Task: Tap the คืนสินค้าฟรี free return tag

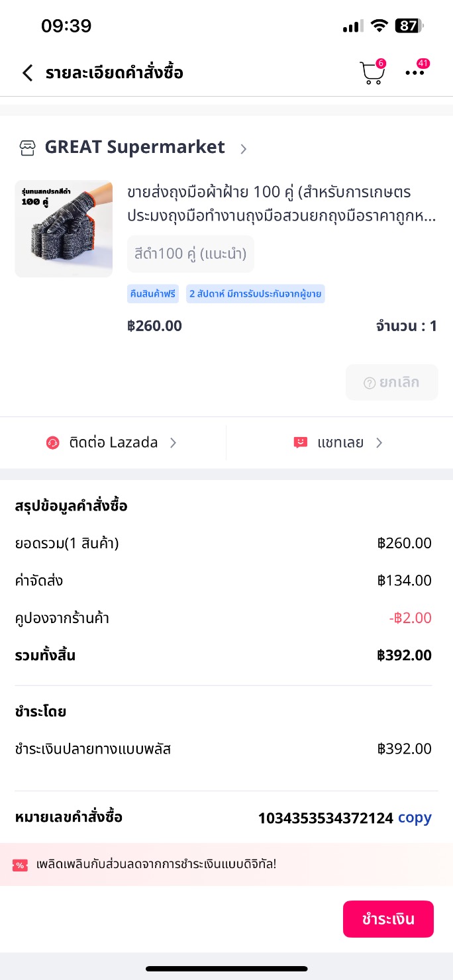Action: coord(153,294)
